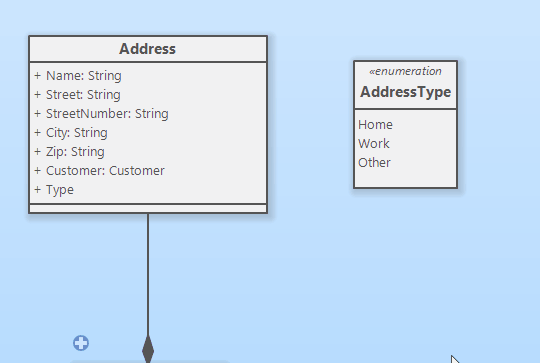Select the Work enumeration literal
This screenshot has height=363, width=540.
tap(374, 144)
